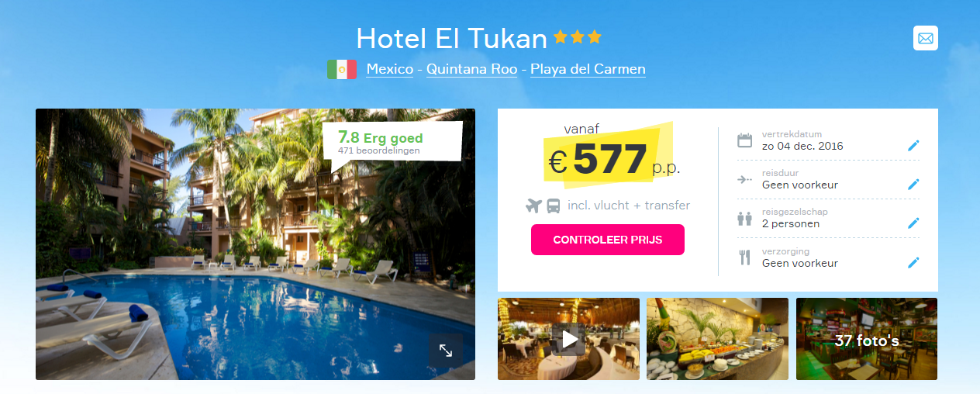Open the Mexico breadcrumb link
Screen dimensions: 980x394
coord(390,69)
